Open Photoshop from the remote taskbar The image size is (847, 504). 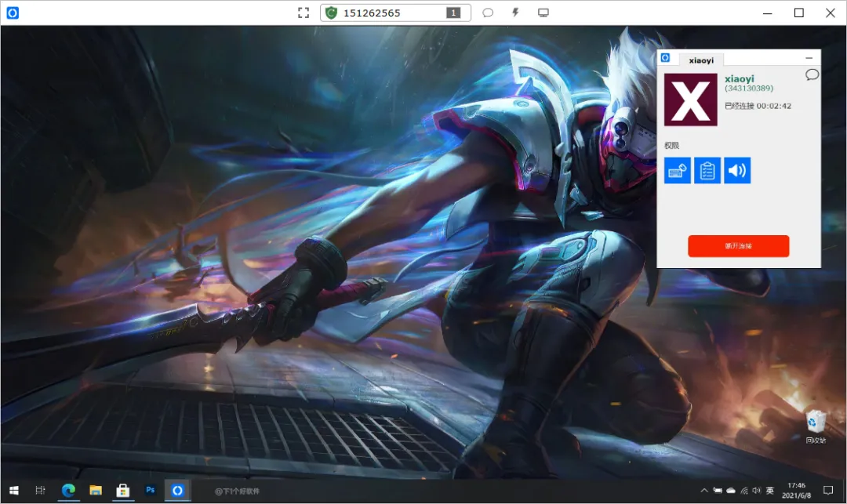pyautogui.click(x=150, y=491)
